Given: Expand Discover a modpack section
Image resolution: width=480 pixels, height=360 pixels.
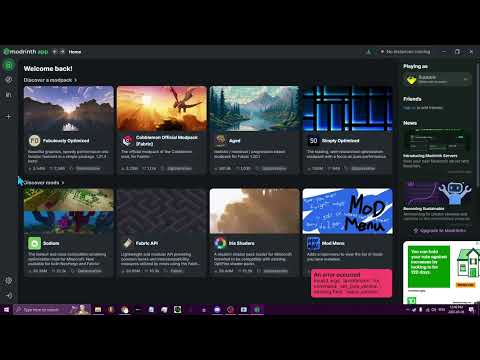Looking at the screenshot, I should (50, 80).
